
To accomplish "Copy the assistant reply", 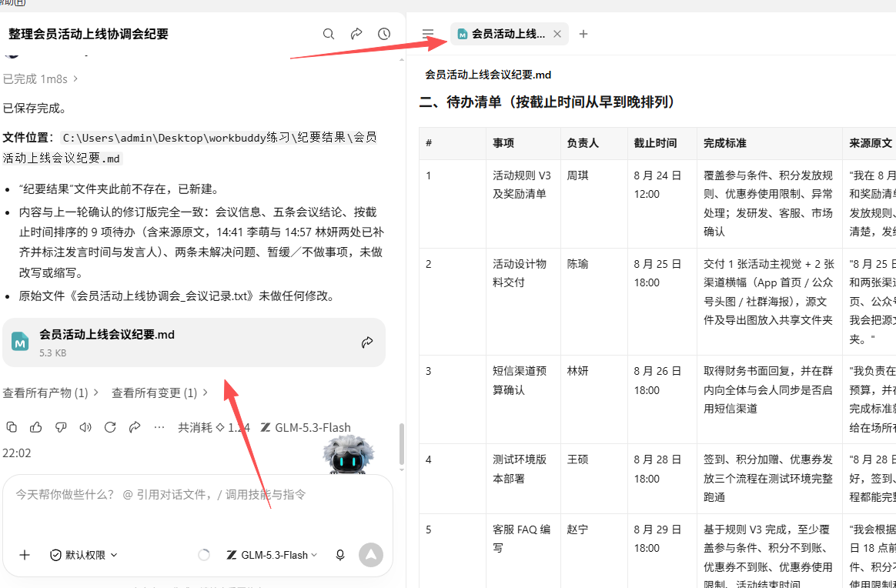I will (x=11, y=427).
